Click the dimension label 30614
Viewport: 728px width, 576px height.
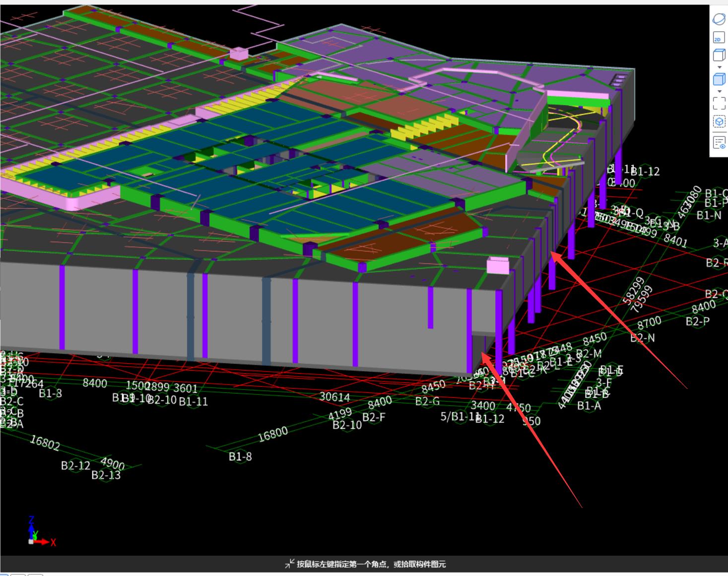point(334,396)
